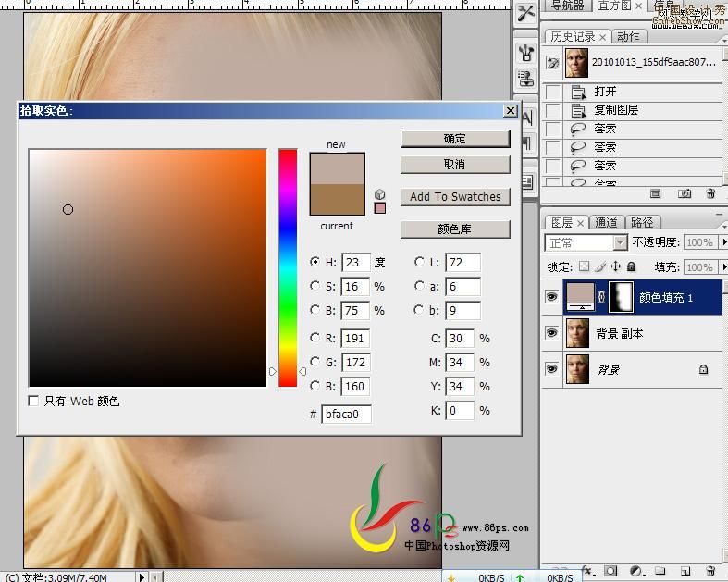Toggle lock position move icon
The height and width of the screenshot is (582, 728).
coord(616,266)
